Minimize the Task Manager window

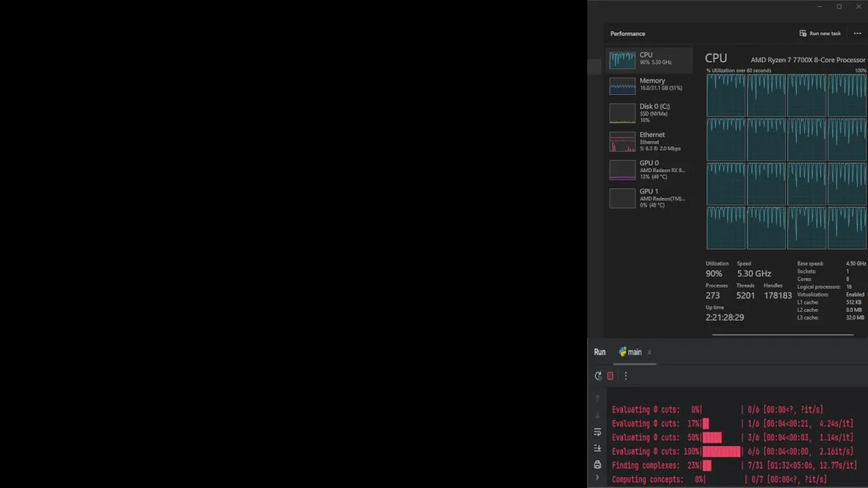[819, 7]
